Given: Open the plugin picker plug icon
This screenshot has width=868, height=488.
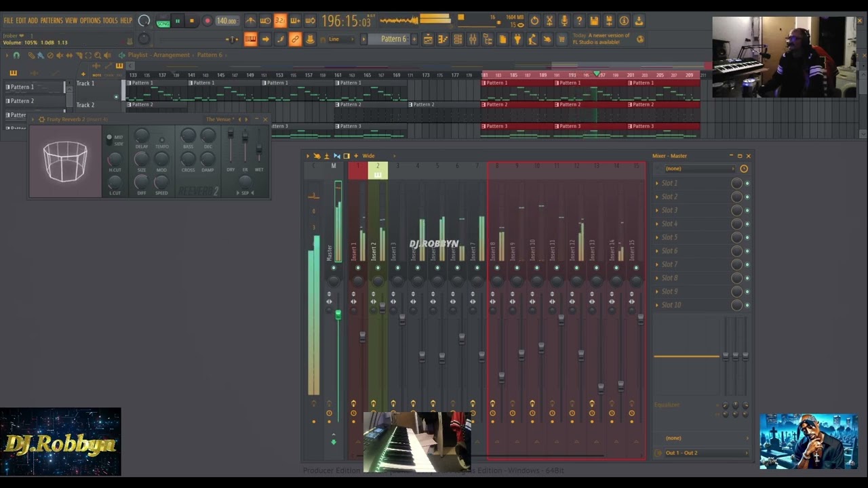Looking at the screenshot, I should [517, 39].
